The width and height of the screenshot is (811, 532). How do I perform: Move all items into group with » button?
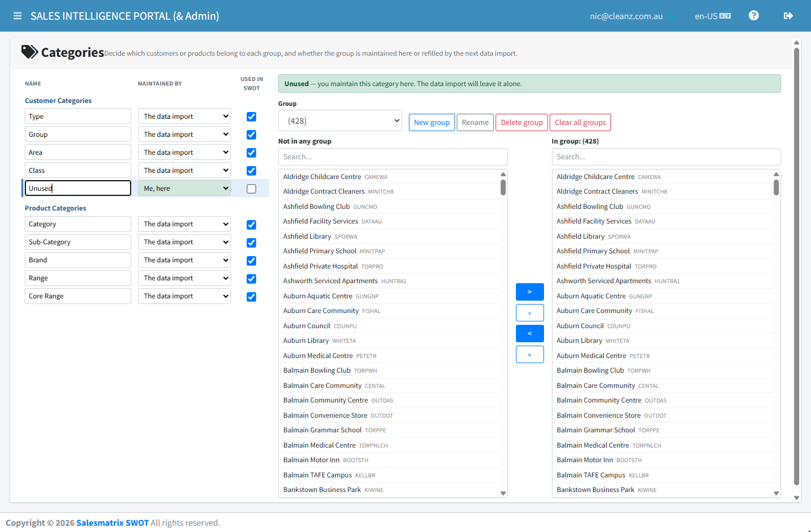(529, 312)
